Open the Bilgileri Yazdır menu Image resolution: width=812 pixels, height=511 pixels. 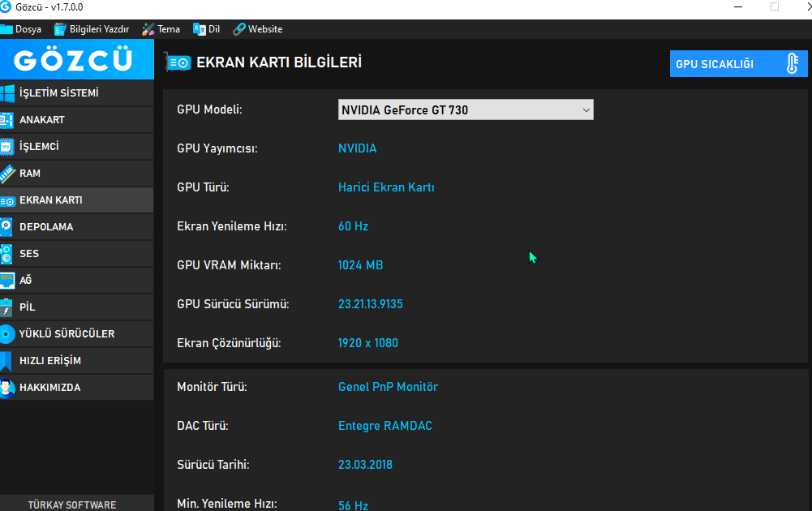click(92, 29)
